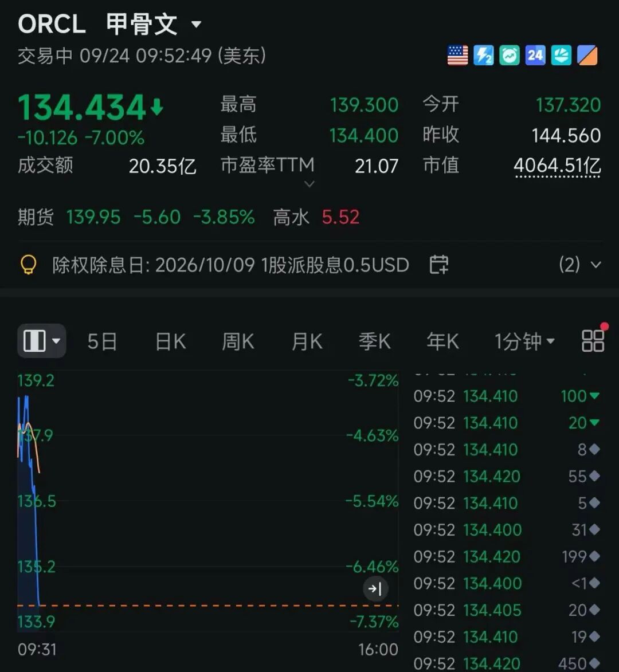Tap the blue 24-hour trading icon

(x=535, y=56)
